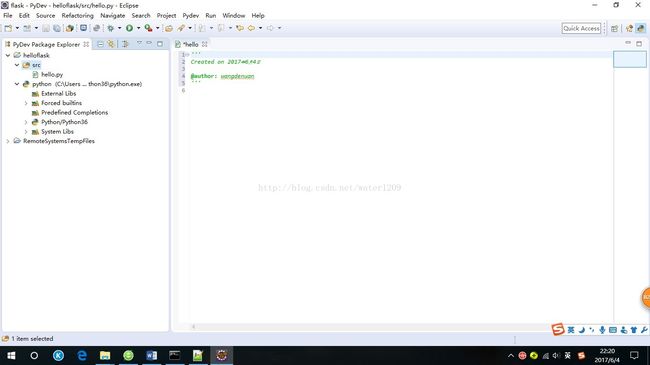Expand the RemoteSystemsTempFiles project
The width and height of the screenshot is (650, 365).
tap(8, 141)
